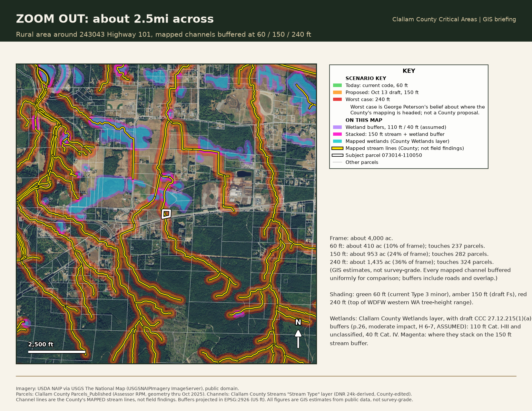This screenshot has height=411, width=532.
Task: Click the 'Wetlands: Clallam County Wetlands layer' paragraph
Action: click(x=430, y=331)
